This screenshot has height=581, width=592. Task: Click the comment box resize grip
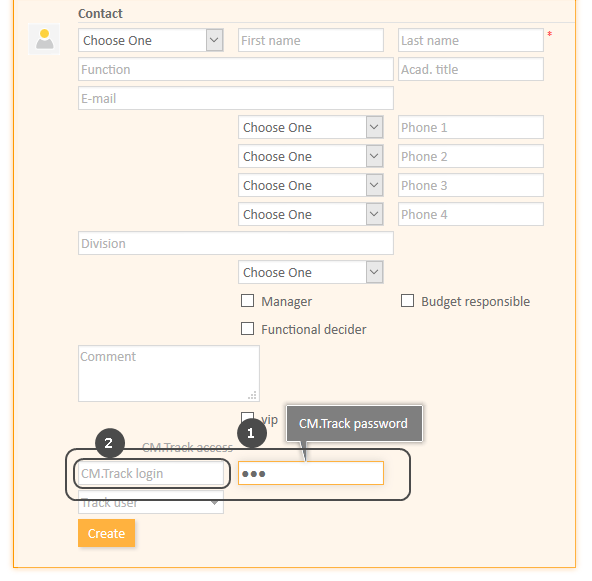(x=252, y=395)
